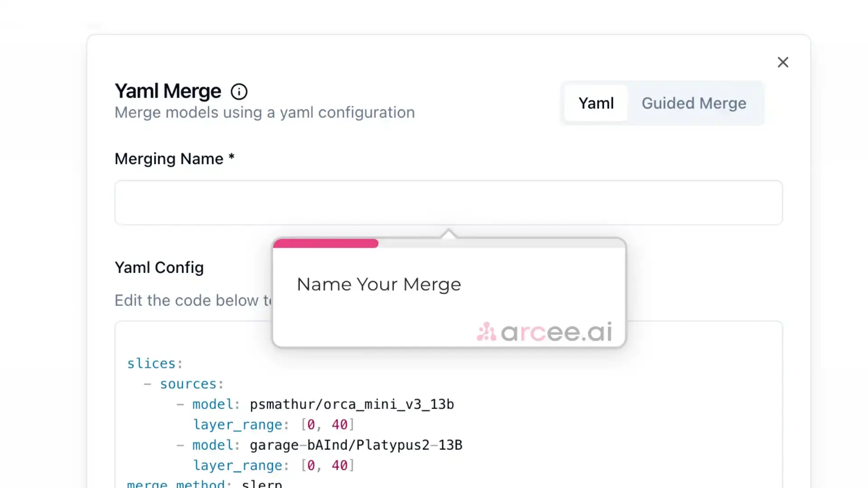Click the pink tour progress bar
868x488 pixels.
pyautogui.click(x=325, y=244)
